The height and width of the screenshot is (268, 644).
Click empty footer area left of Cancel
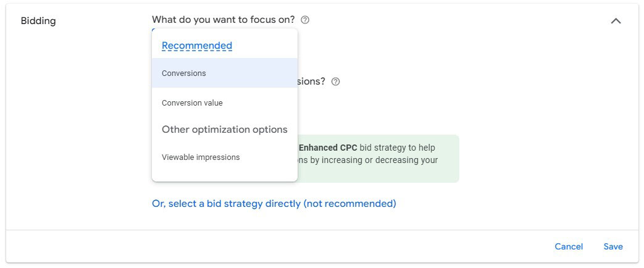click(279, 246)
